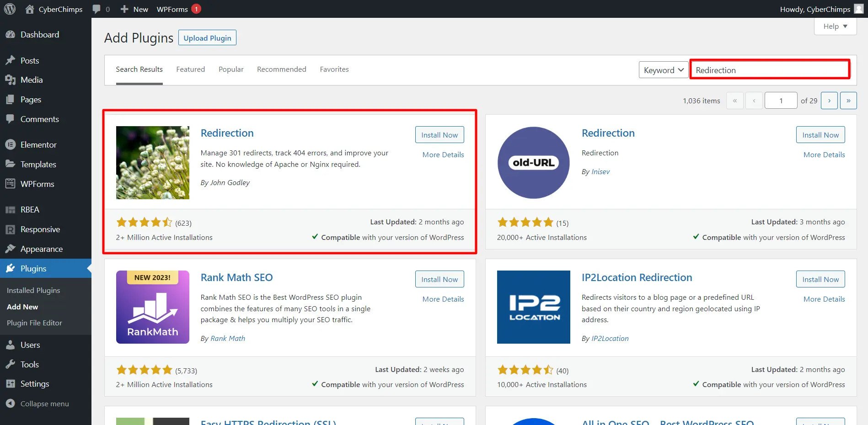Jump to last results page arrow
Screen dimensions: 868x425
click(848, 101)
